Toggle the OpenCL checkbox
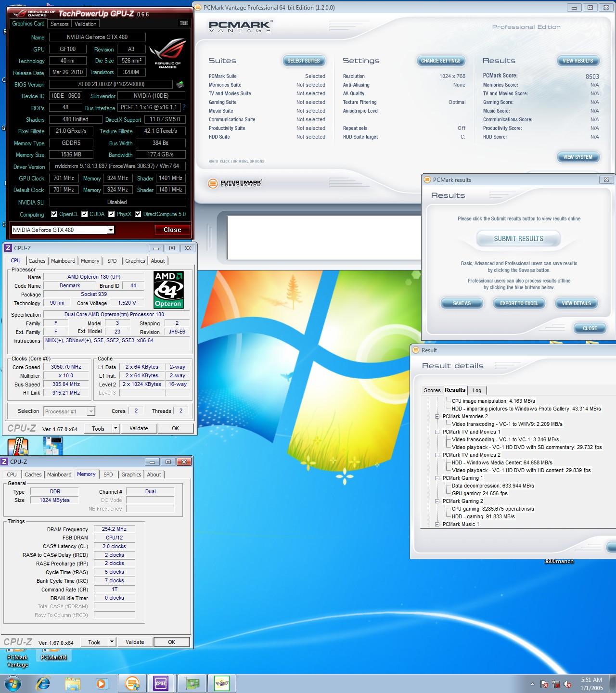Viewport: 616px width, 693px height. (54, 214)
